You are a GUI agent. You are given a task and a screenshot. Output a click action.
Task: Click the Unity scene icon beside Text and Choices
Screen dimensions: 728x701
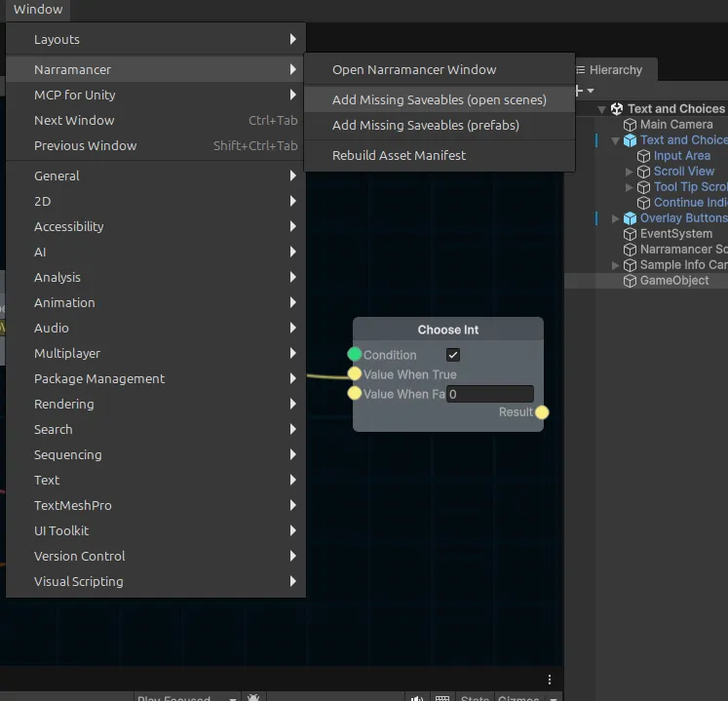(617, 109)
